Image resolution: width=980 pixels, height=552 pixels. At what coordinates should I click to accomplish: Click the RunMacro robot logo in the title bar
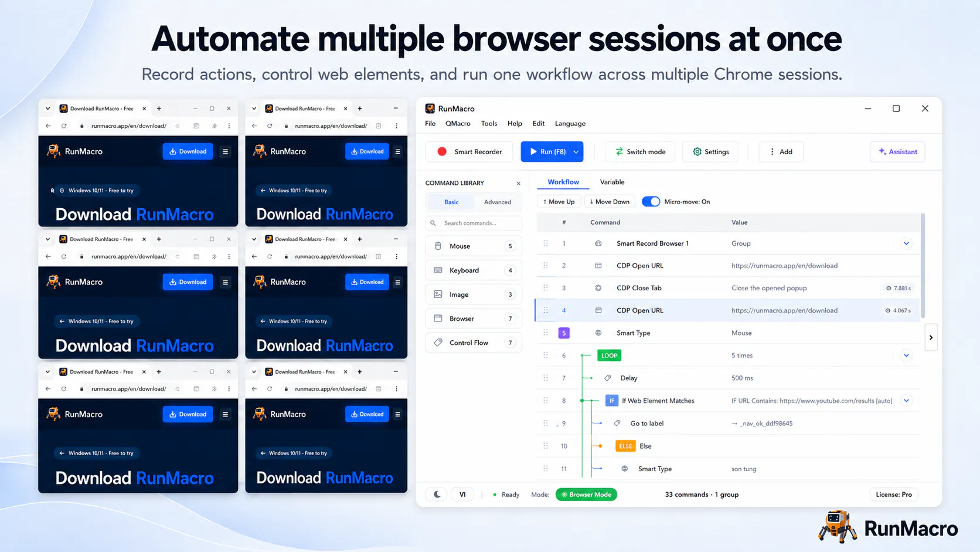point(430,109)
